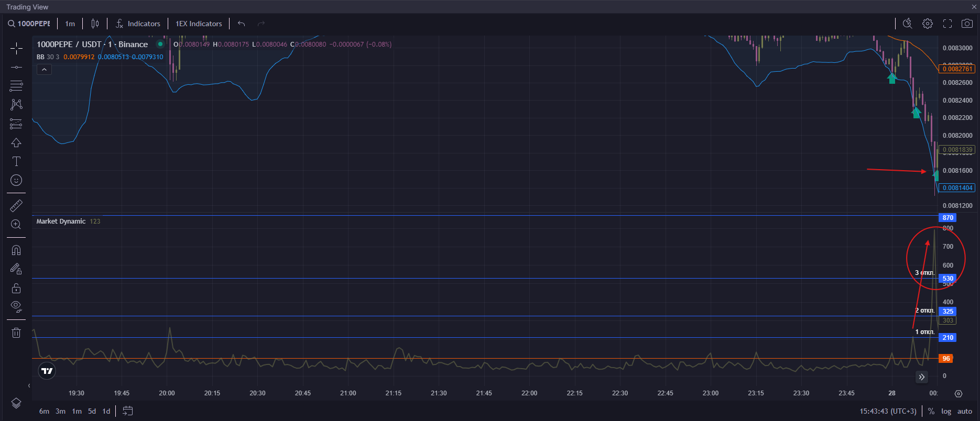
Task: Toggle hide all drawings eye icon
Action: tap(16, 306)
